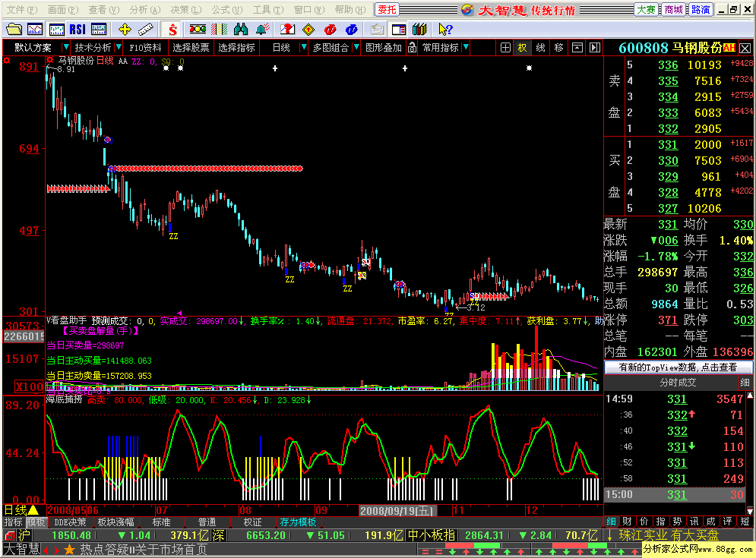Image resolution: width=756 pixels, height=558 pixels.
Task: Open the 帮助 menu
Action: point(350,9)
